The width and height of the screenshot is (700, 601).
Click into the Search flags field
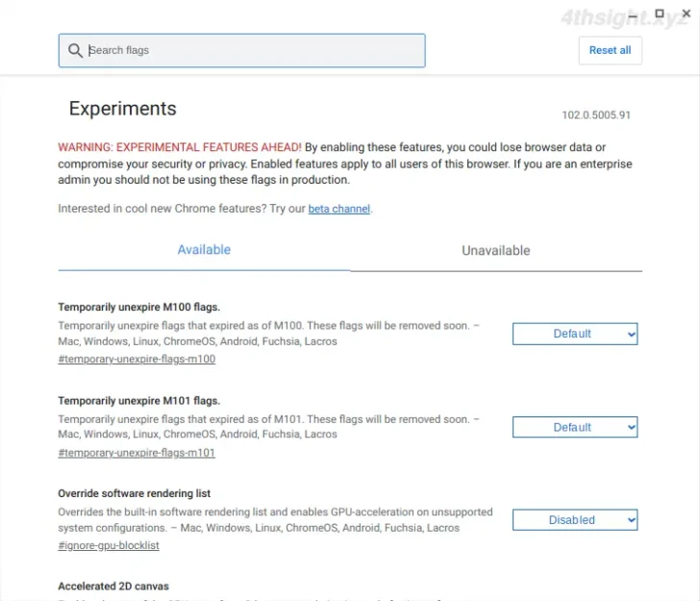(241, 50)
